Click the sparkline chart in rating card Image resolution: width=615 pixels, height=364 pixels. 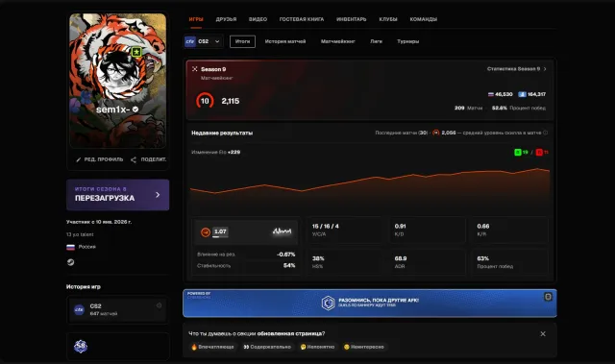click(282, 231)
